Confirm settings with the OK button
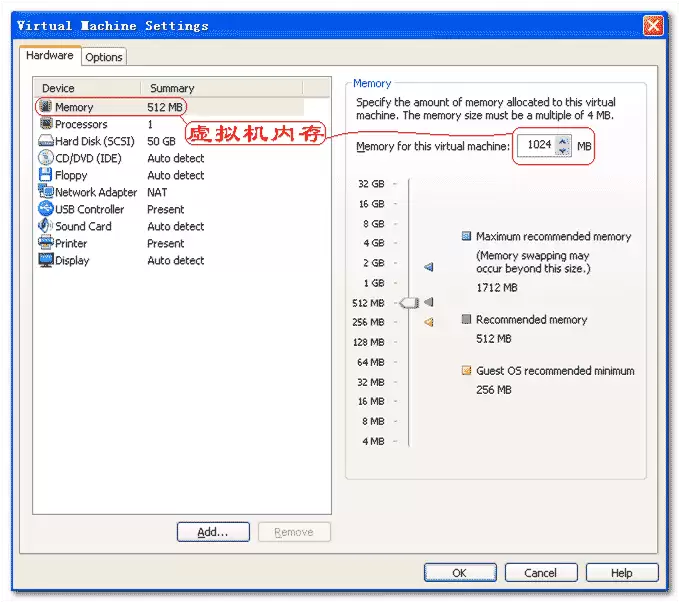The height and width of the screenshot is (603, 680). click(x=460, y=573)
